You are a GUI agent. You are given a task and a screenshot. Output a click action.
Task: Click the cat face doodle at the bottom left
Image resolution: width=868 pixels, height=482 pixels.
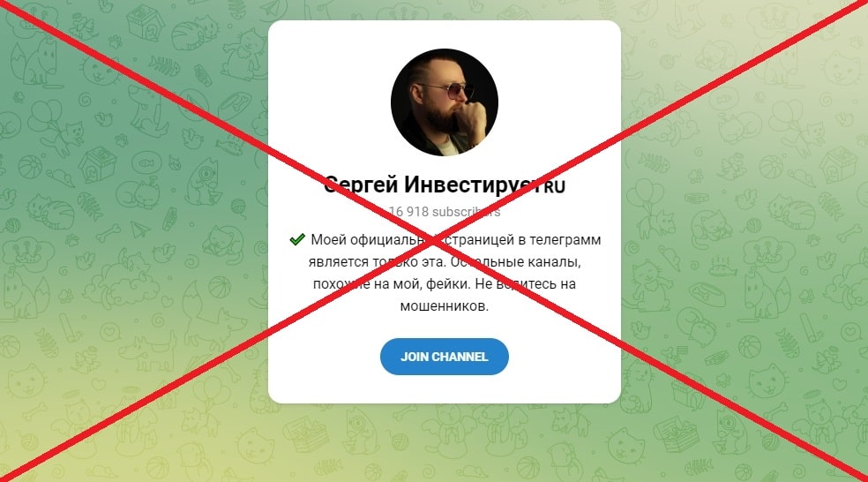click(26, 382)
